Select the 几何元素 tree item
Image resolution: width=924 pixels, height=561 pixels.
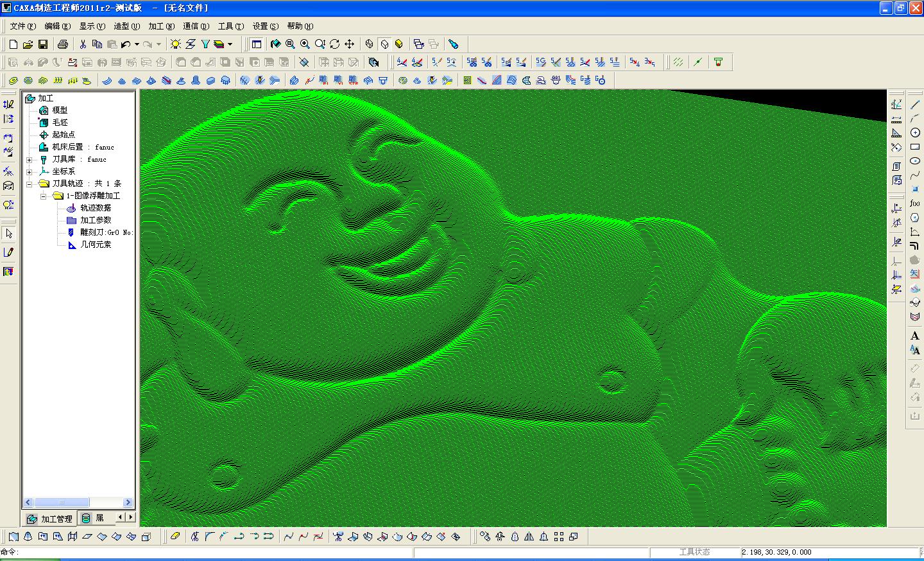click(96, 245)
